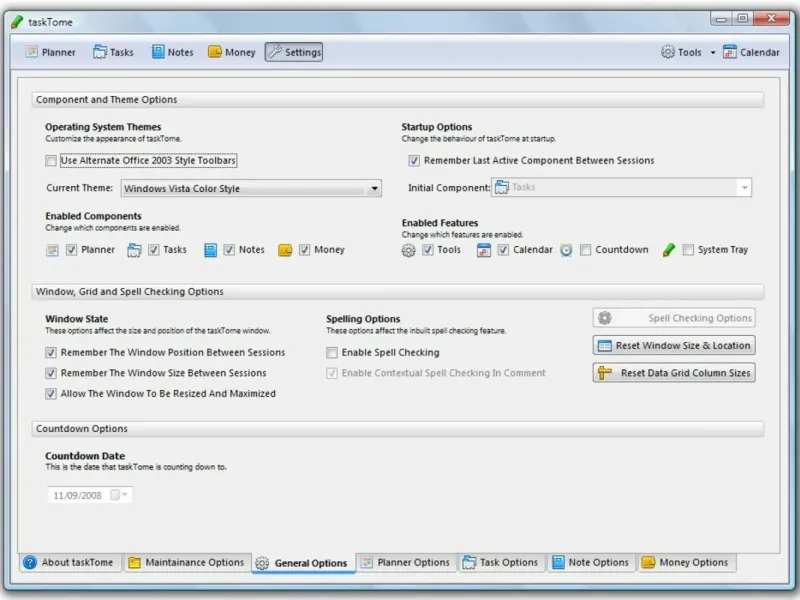
Task: Click the Tasks folder icon in toolbar
Action: (x=99, y=52)
